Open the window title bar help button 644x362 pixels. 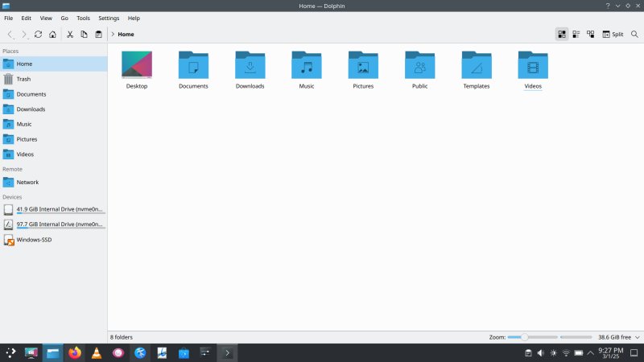click(x=608, y=6)
